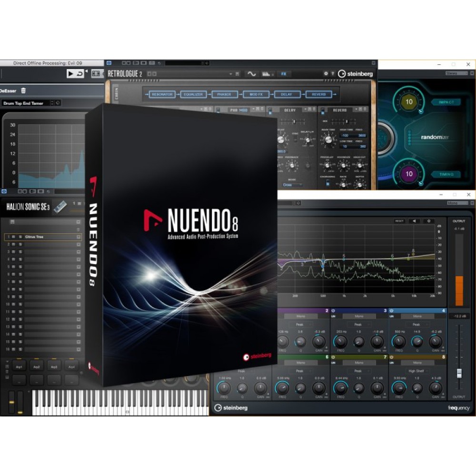
Task: Click the Timing dial showing 10
Action: [408, 174]
